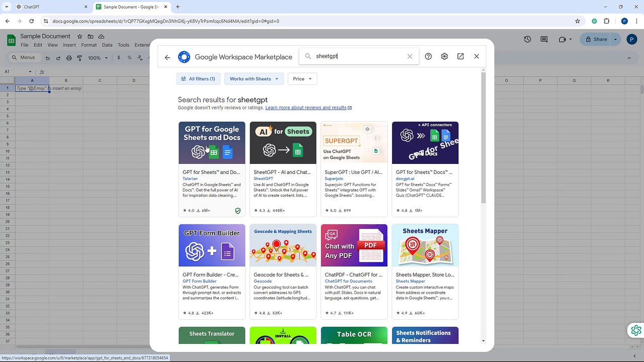The image size is (644, 362).
Task: Star the Sample Document file
Action: coord(79,37)
